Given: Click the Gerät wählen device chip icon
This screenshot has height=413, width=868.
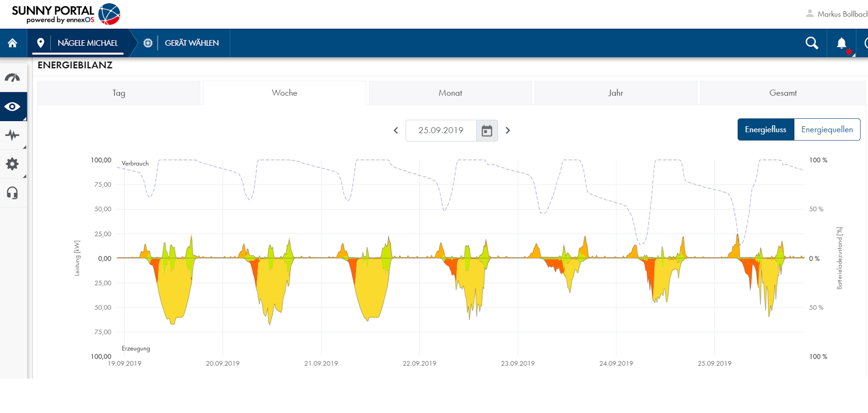Looking at the screenshot, I should (148, 43).
